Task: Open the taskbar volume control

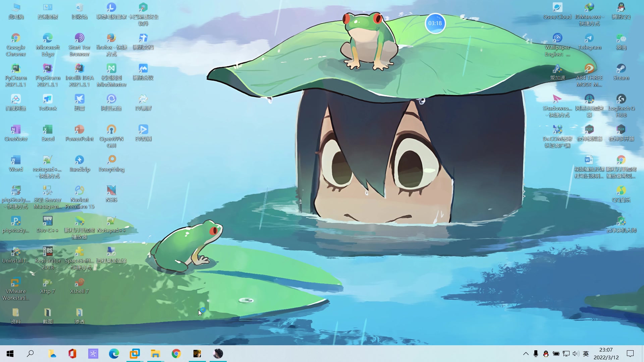Action: tap(576, 354)
